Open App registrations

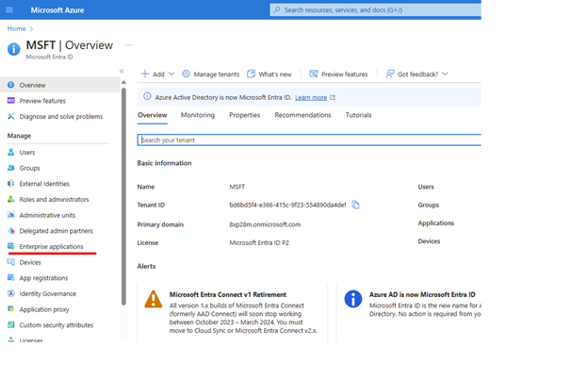[43, 278]
